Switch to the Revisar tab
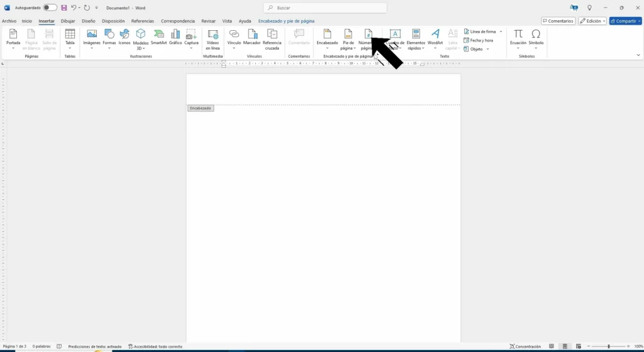This screenshot has height=352, width=644. pyautogui.click(x=209, y=21)
